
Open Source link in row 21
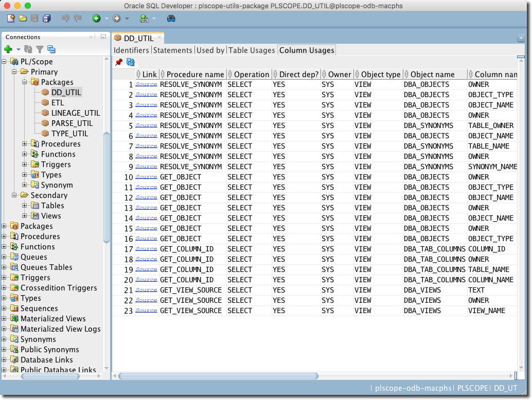(x=146, y=290)
